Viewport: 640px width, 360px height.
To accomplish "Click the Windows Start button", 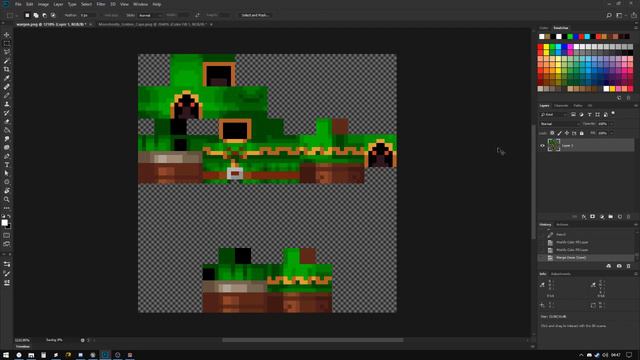I will [x=6, y=355].
